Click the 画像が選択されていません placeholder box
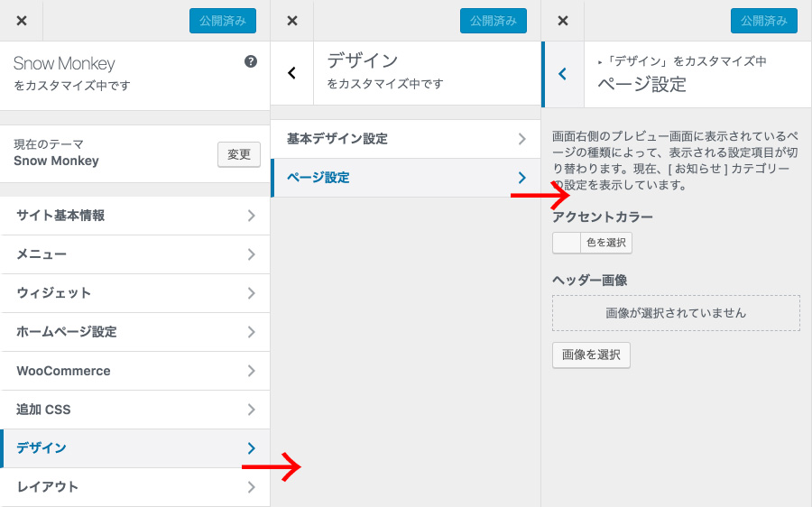Image resolution: width=812 pixels, height=507 pixels. 676,313
